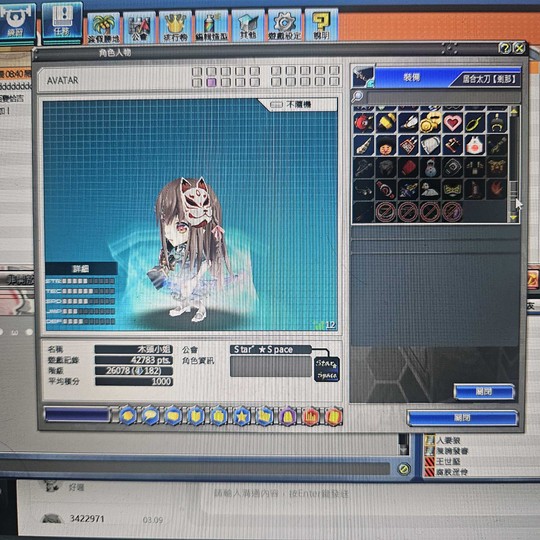Toggle the 不隨機 non-random option
The width and height of the screenshot is (540, 540).
(x=298, y=104)
